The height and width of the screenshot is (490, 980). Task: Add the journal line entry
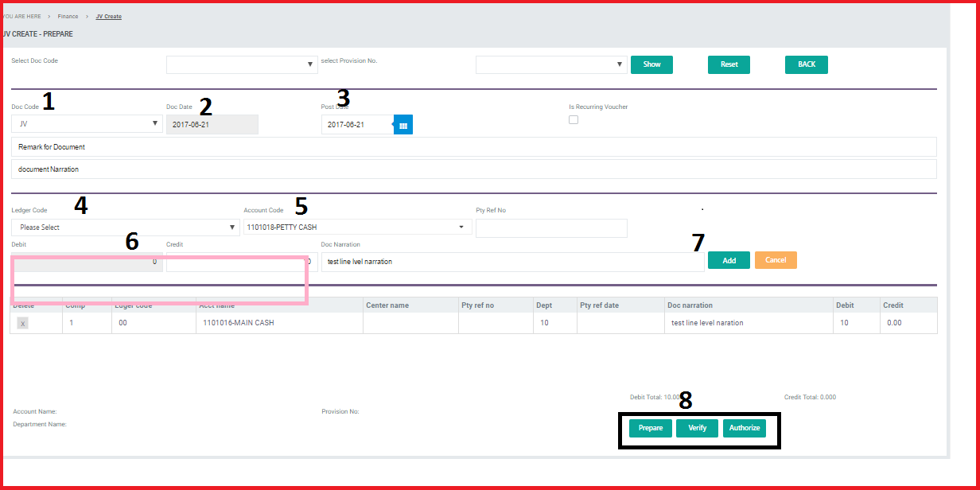(729, 260)
